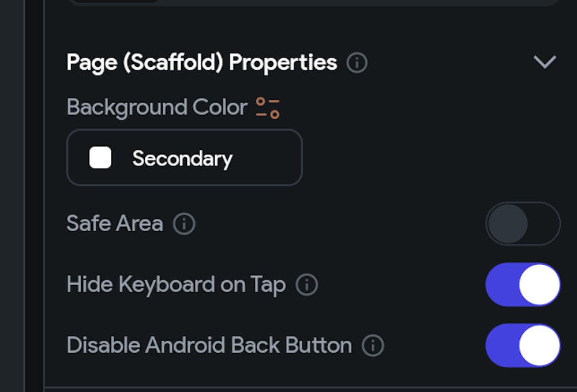Toggle Disable Android Back Button switch
577x392 pixels.
click(523, 345)
